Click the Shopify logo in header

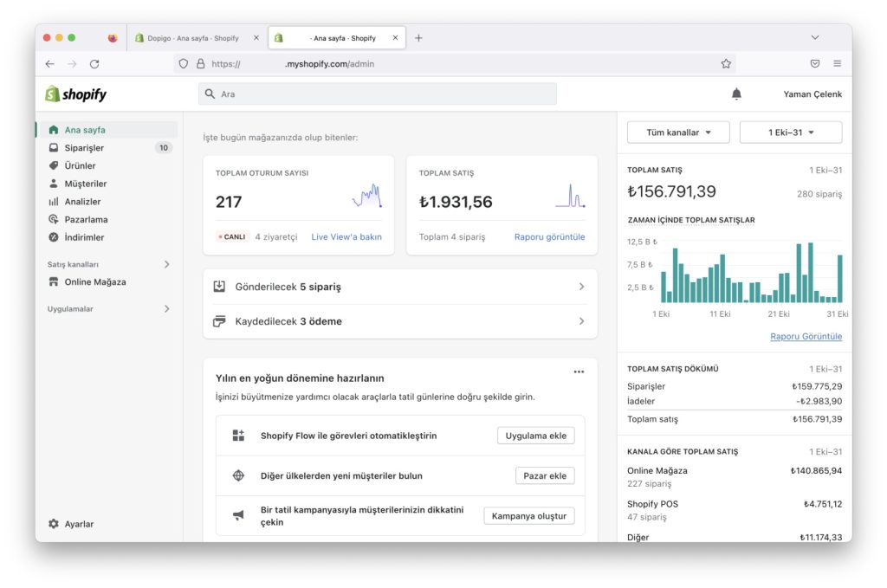tap(76, 94)
